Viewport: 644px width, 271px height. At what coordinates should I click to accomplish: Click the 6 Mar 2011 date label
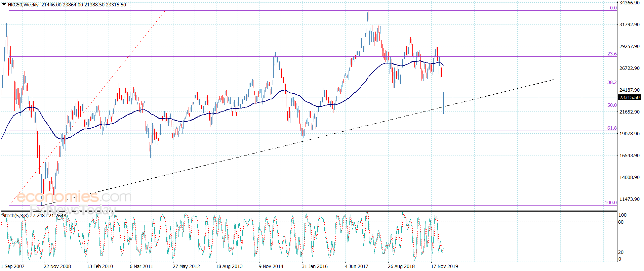[x=142, y=266]
